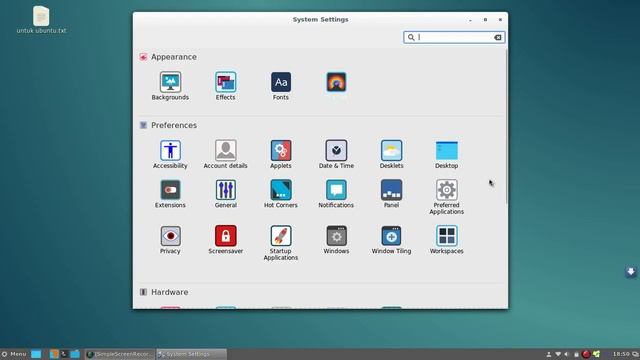This screenshot has width=640, height=360.
Task: Switch to SimpleScreenRecorder taskbar window
Action: pos(120,354)
